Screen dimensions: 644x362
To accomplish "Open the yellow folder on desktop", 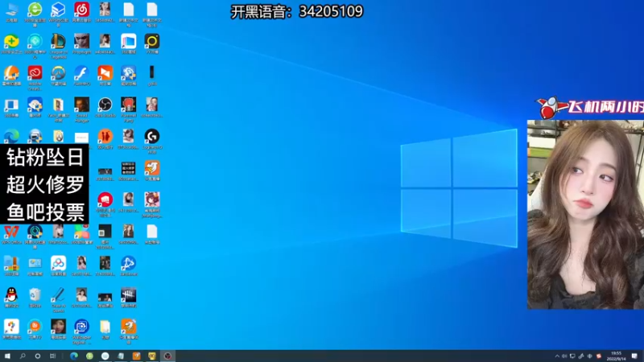I will [x=105, y=329].
